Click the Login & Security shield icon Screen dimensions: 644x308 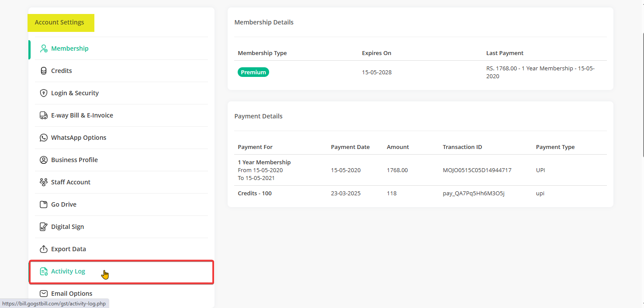(x=44, y=93)
